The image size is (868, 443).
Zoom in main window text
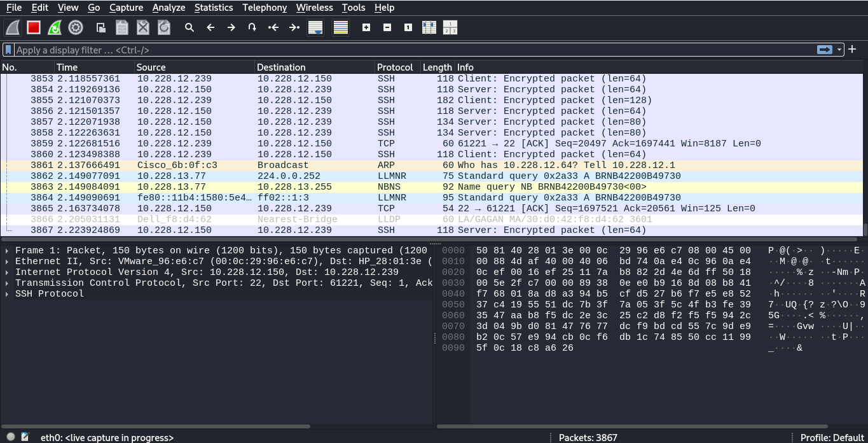[x=366, y=27]
